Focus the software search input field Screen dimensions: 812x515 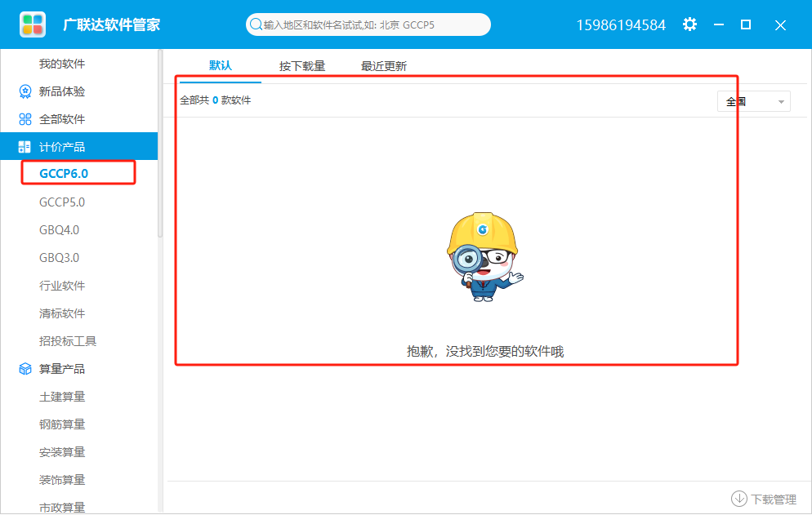tap(368, 24)
